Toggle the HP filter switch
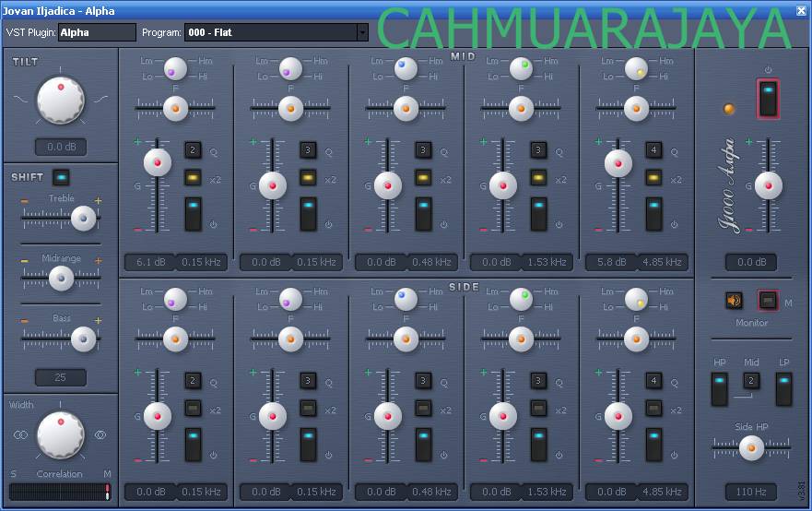The width and height of the screenshot is (812, 511). tap(719, 388)
